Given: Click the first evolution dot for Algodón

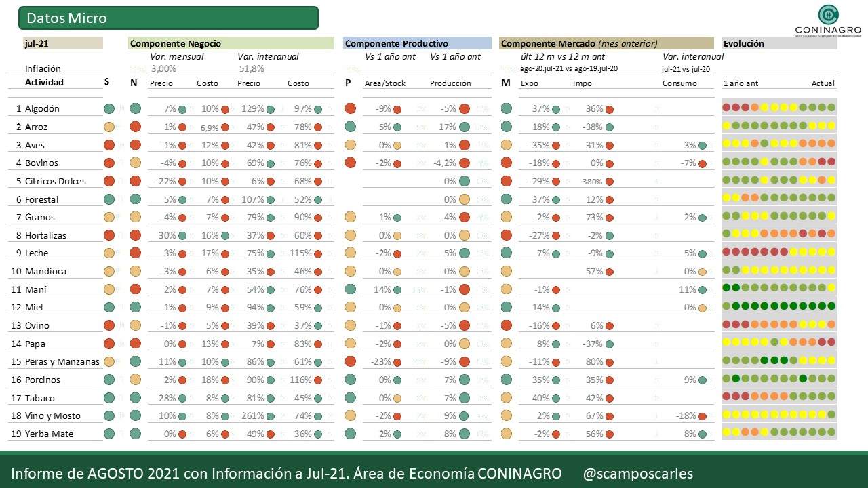Looking at the screenshot, I should pos(726,107).
